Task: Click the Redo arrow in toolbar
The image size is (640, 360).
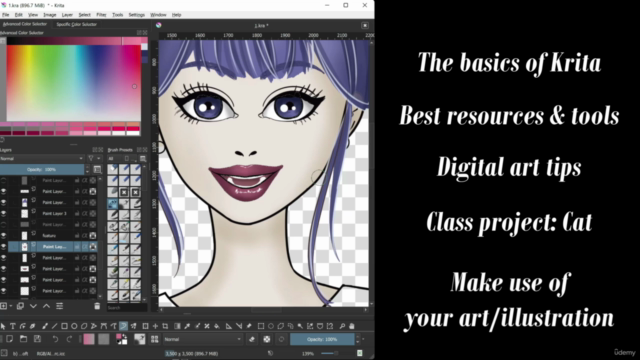Action: (x=69, y=339)
